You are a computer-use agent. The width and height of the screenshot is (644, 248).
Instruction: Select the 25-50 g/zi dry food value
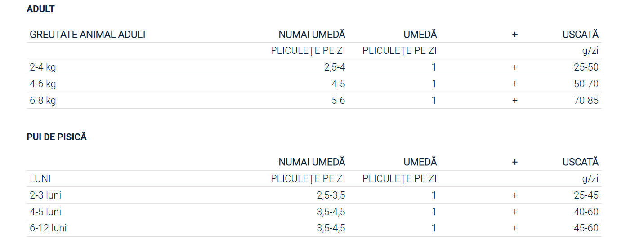[586, 67]
